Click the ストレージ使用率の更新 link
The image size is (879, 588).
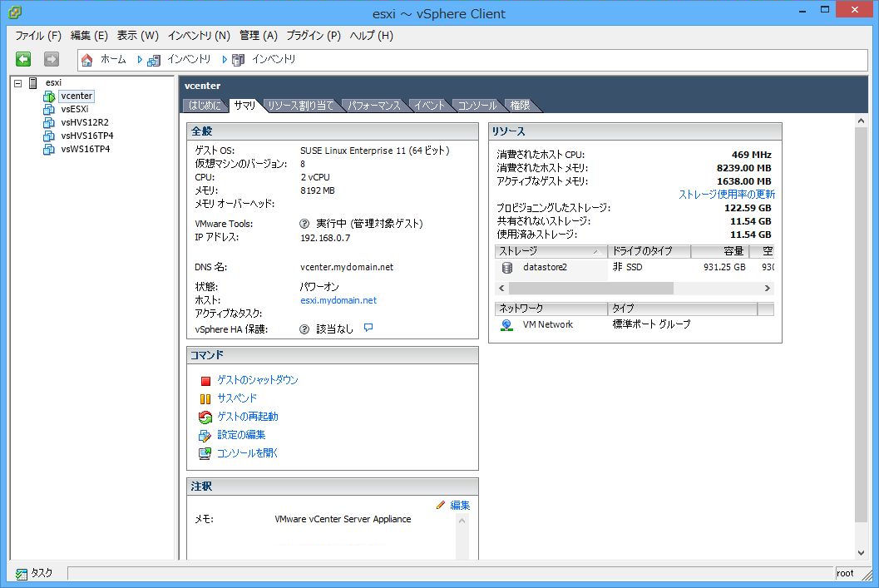click(727, 195)
